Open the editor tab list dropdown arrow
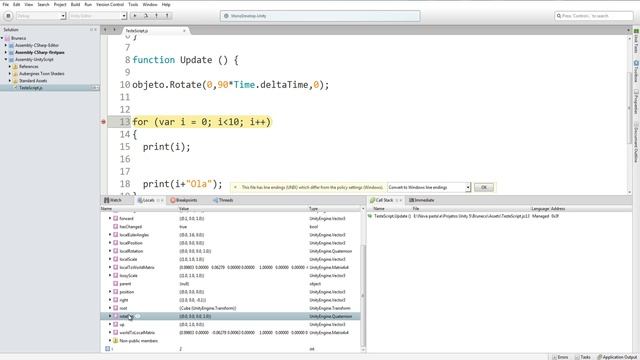This screenshot has height=360, width=640. (628, 30)
